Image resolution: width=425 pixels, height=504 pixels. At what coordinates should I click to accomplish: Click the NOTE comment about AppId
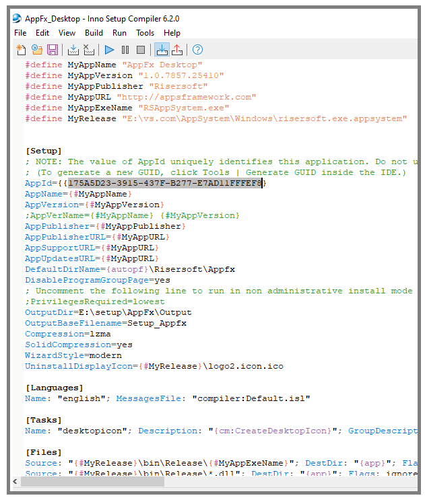pyautogui.click(x=222, y=161)
